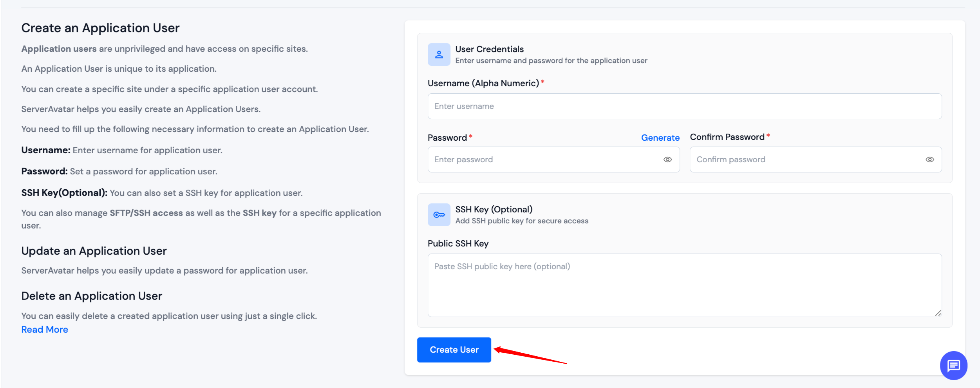The image size is (980, 388).
Task: Open the Read More link
Action: point(45,330)
